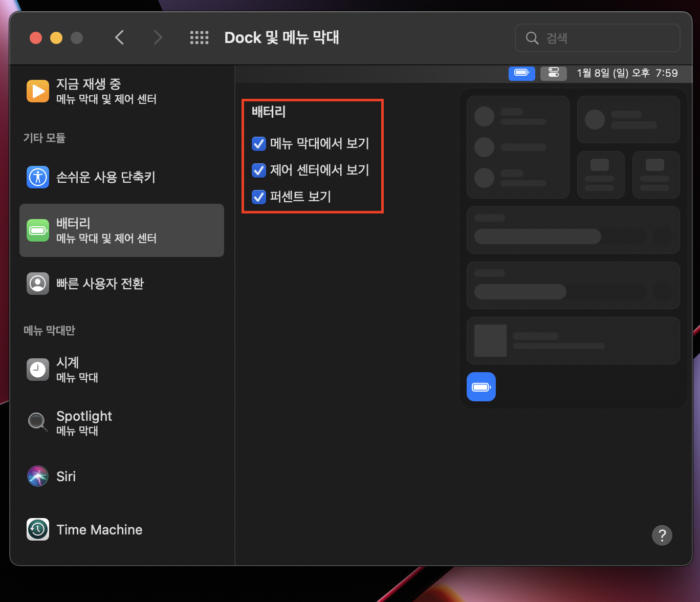Screen dimensions: 700x602
Task: Click the Spotlight magnifier icon in sidebar
Action: coord(38,423)
